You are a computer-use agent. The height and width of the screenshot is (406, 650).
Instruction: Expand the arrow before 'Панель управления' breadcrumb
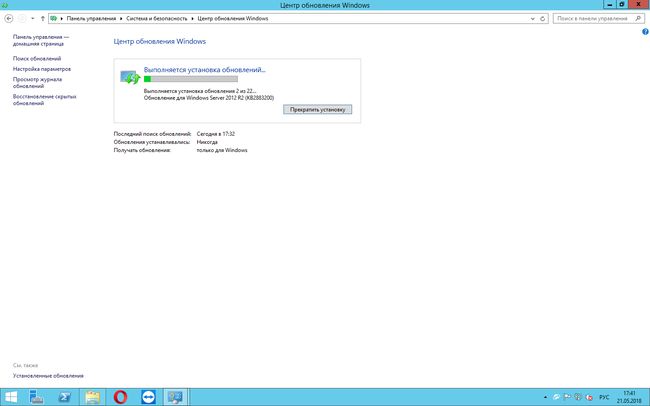[62, 19]
